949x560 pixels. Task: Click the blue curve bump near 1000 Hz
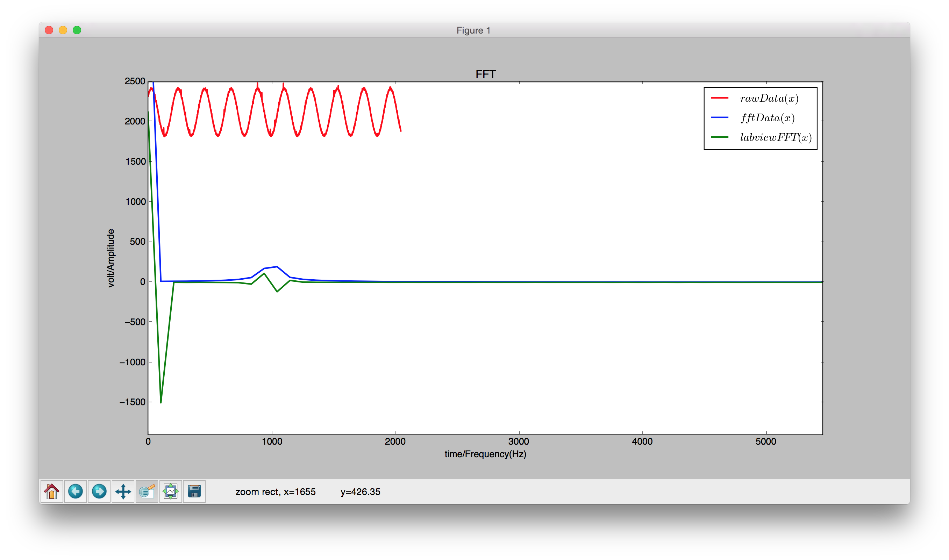(x=277, y=267)
